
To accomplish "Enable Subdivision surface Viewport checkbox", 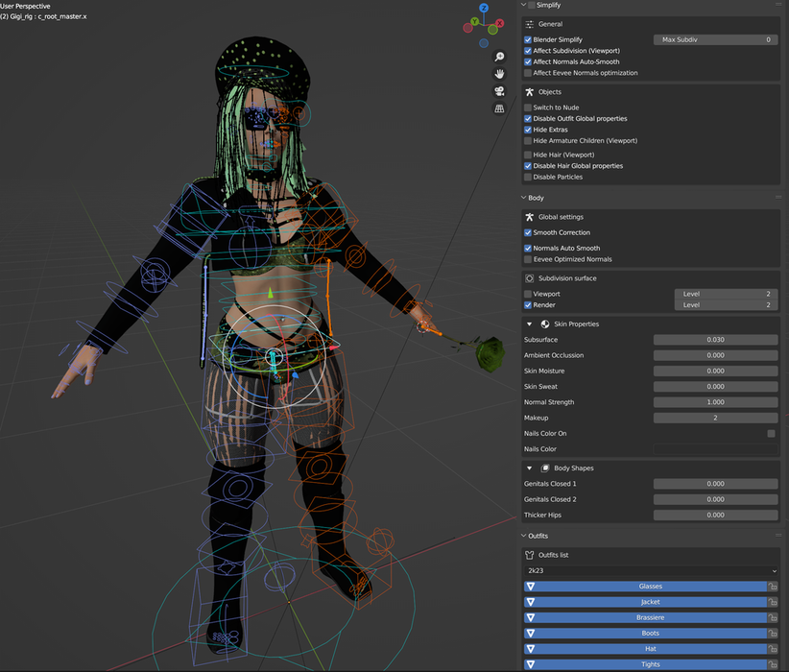I will point(528,294).
